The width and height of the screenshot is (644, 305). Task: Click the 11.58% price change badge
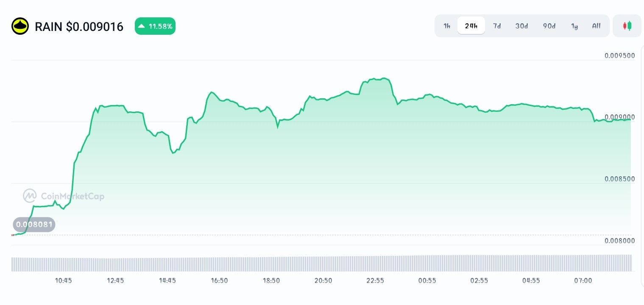point(155,26)
